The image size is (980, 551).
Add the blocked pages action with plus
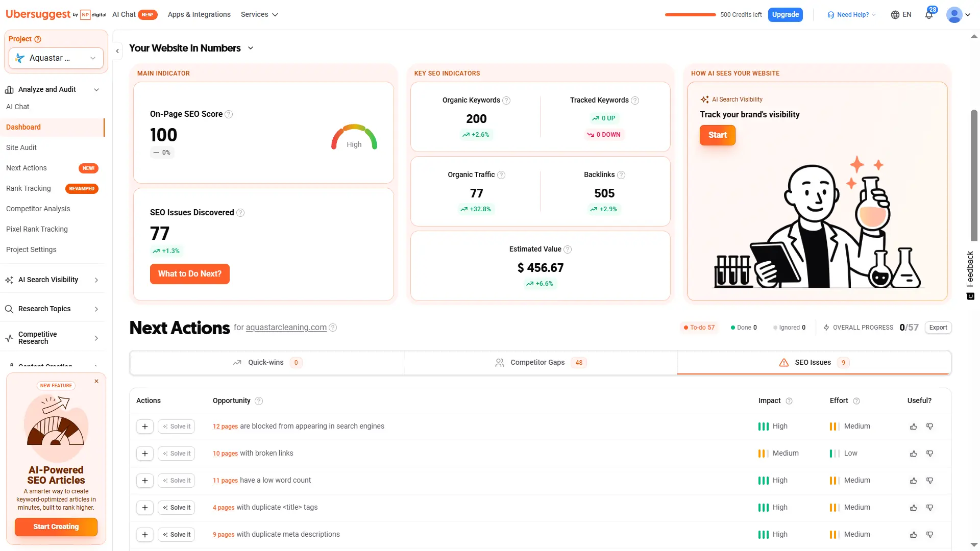[x=145, y=427]
